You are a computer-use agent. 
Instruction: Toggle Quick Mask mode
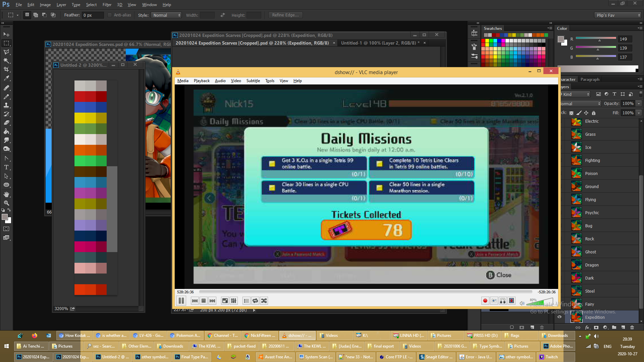coord(6,229)
